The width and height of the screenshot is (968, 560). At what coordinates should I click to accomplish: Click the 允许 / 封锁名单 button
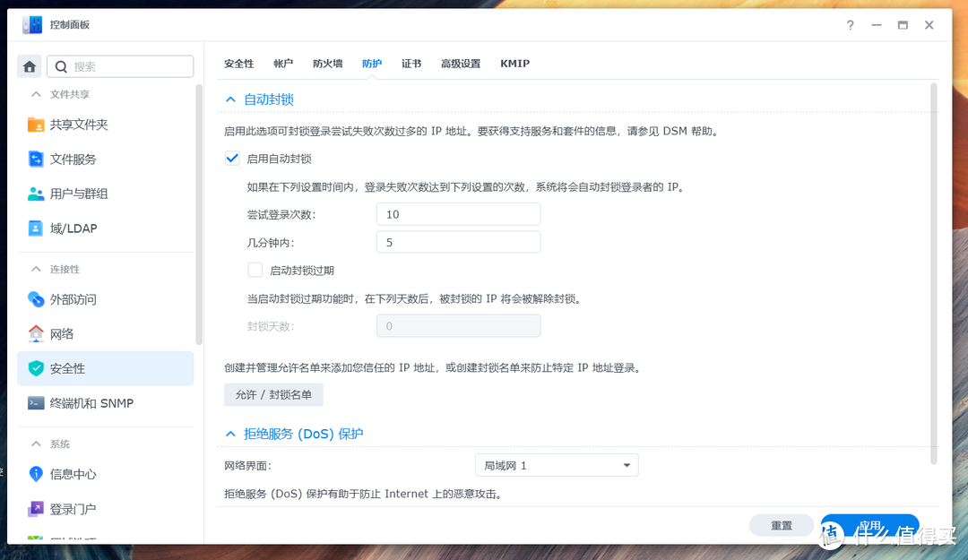point(273,394)
